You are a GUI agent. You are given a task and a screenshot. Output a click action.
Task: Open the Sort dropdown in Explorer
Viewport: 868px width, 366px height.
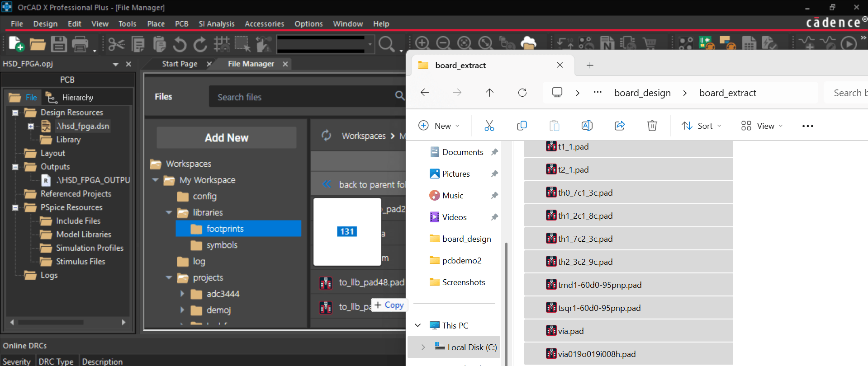coord(702,126)
